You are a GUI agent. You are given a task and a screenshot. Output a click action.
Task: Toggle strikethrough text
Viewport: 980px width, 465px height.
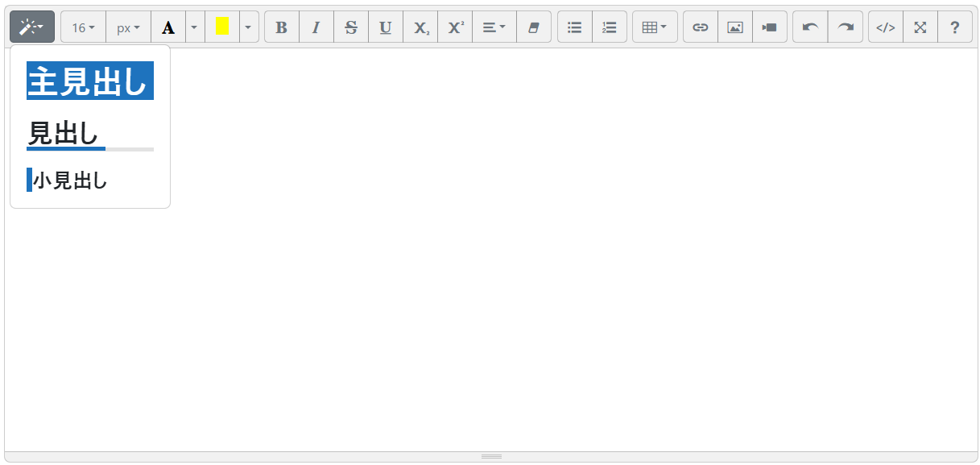[350, 27]
